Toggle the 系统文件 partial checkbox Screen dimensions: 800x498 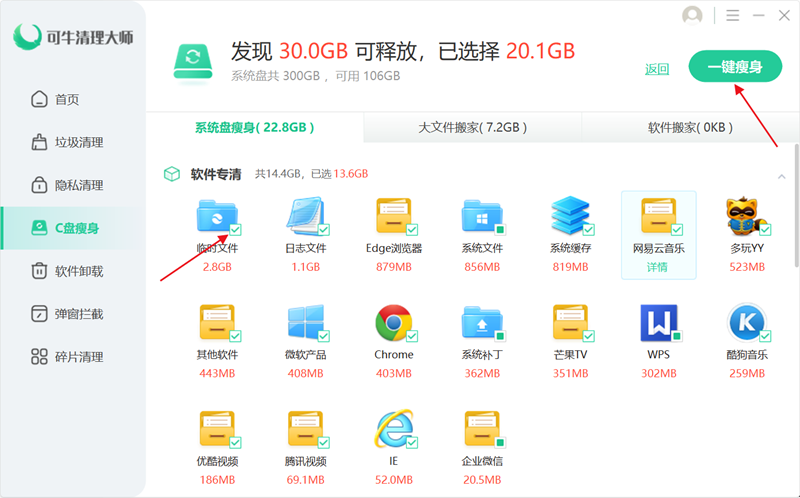click(500, 230)
